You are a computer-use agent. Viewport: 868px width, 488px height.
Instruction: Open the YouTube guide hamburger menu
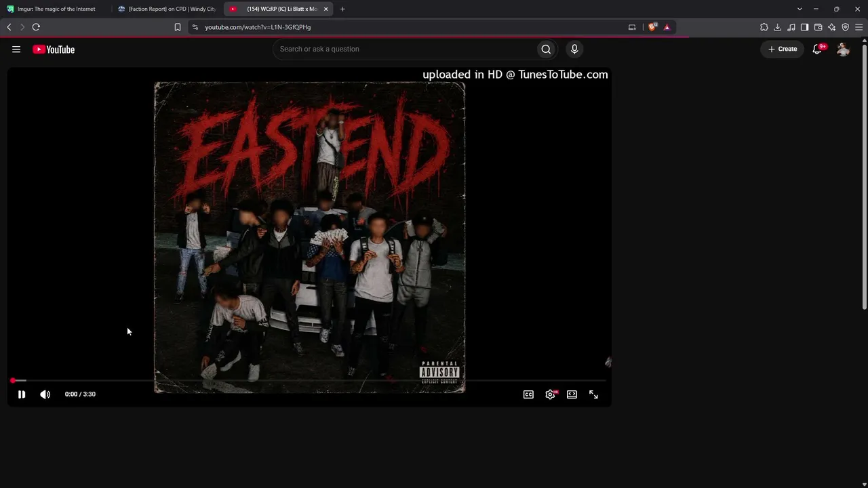(16, 49)
